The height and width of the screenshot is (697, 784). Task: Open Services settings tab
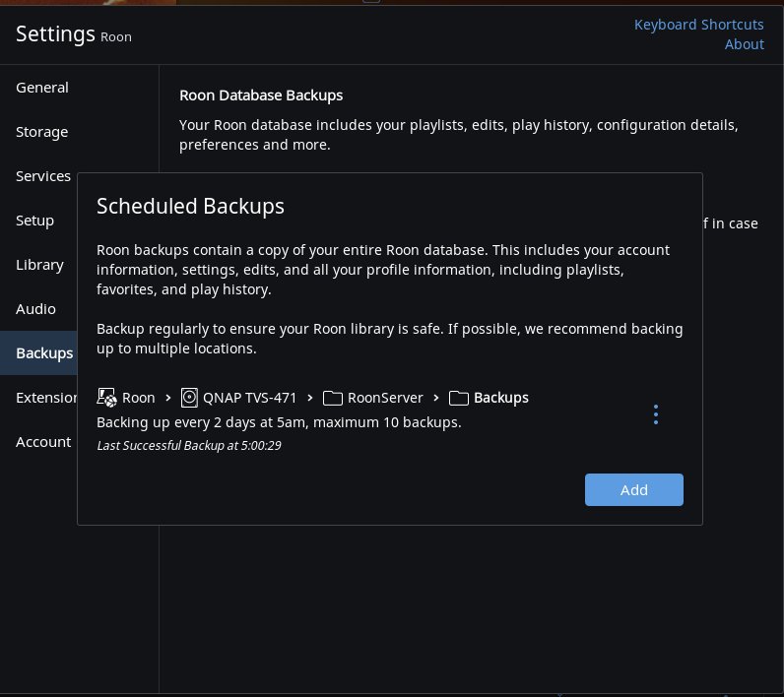pyautogui.click(x=43, y=176)
